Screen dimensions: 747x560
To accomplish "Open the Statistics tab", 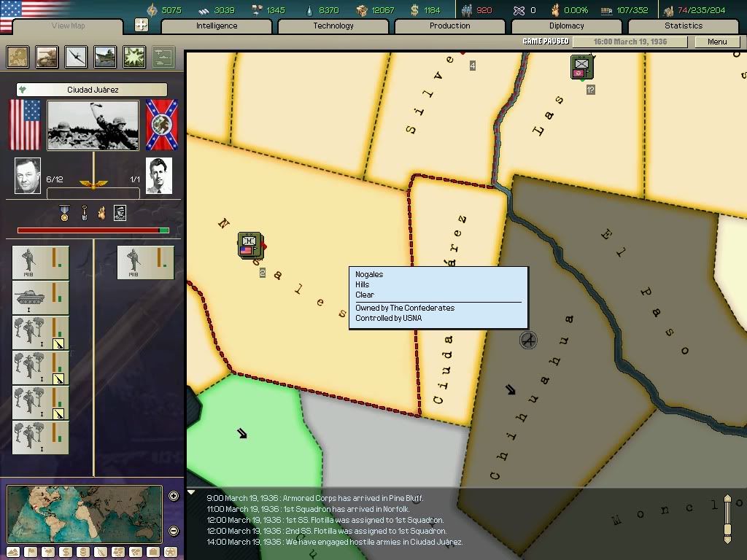I will (x=684, y=26).
